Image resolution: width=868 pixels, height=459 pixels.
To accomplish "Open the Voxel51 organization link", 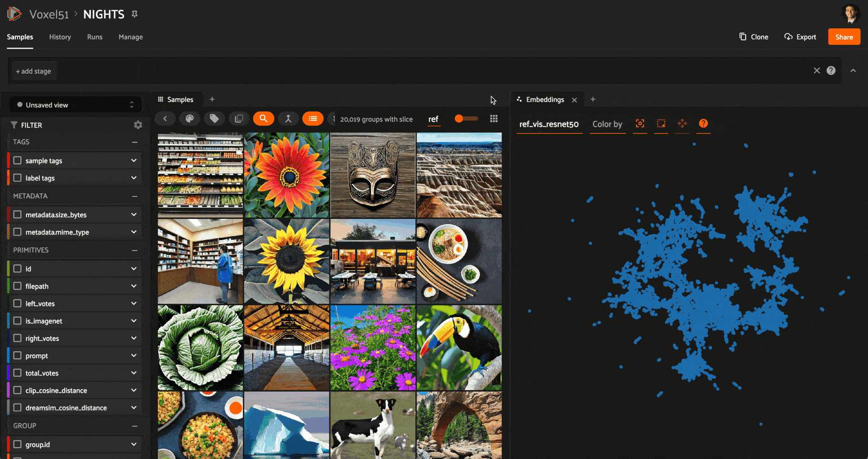I will [49, 14].
